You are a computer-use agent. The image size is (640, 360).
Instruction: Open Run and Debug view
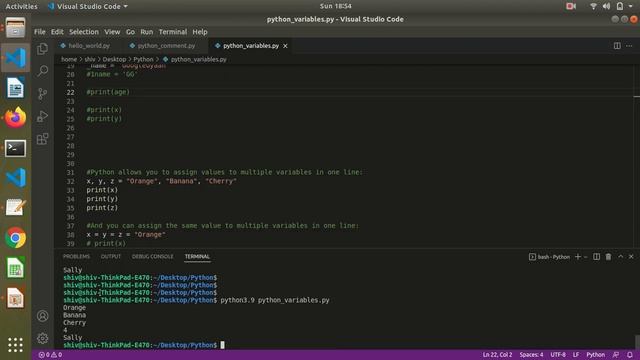42,116
